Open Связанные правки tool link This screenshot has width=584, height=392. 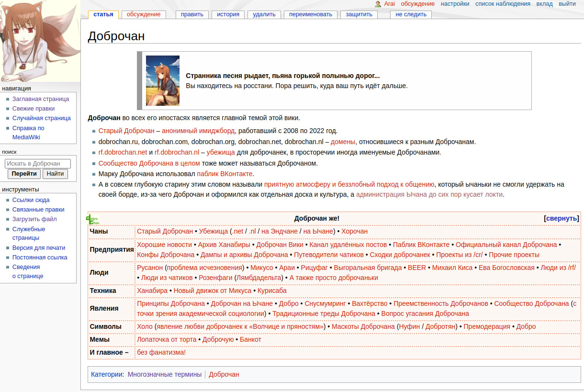tap(38, 210)
